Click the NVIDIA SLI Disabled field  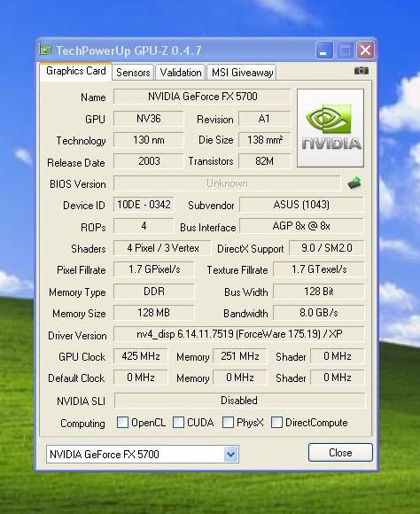239,401
